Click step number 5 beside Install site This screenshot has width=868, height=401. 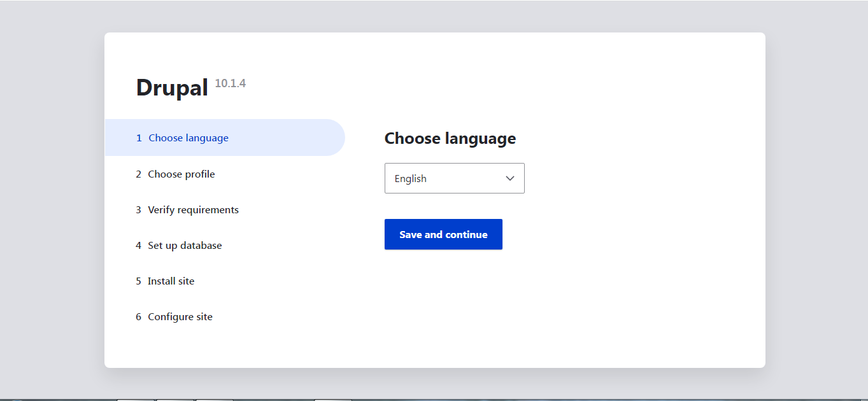(x=138, y=281)
